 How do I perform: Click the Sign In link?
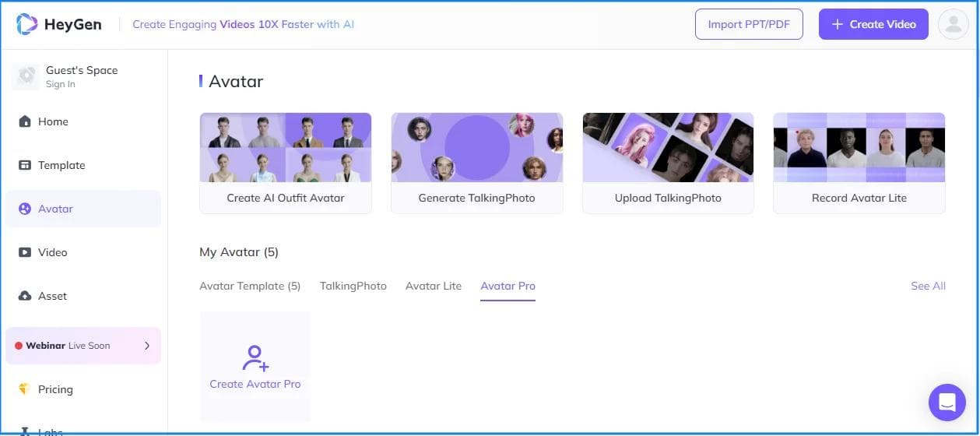pyautogui.click(x=61, y=84)
